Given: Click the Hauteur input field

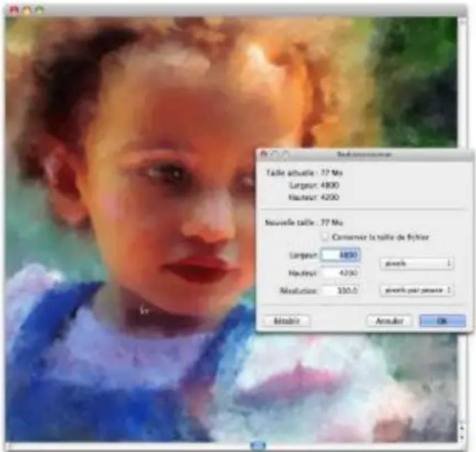Looking at the screenshot, I should (x=340, y=273).
